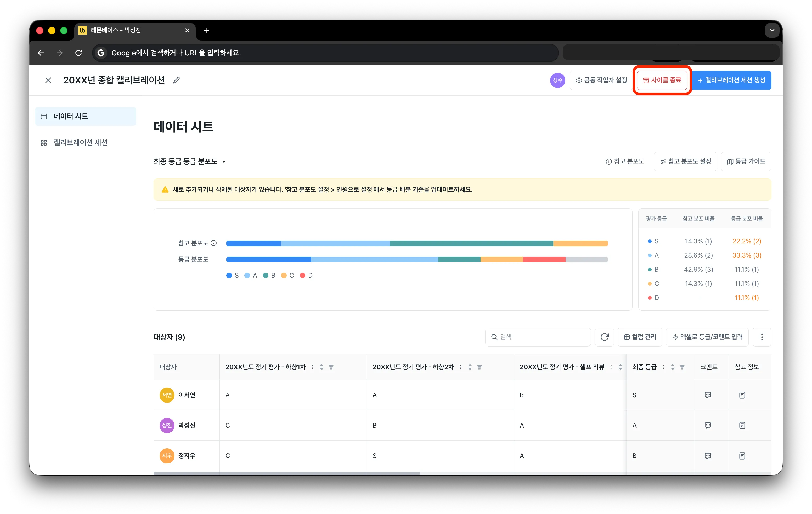The height and width of the screenshot is (514, 812).
Task: Sort the 셀프 리뷰 column
Action: [620, 367]
